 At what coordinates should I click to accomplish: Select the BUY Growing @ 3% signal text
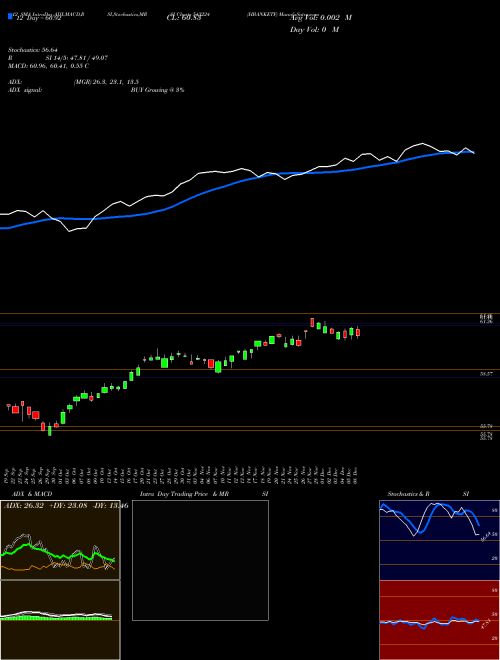click(157, 90)
